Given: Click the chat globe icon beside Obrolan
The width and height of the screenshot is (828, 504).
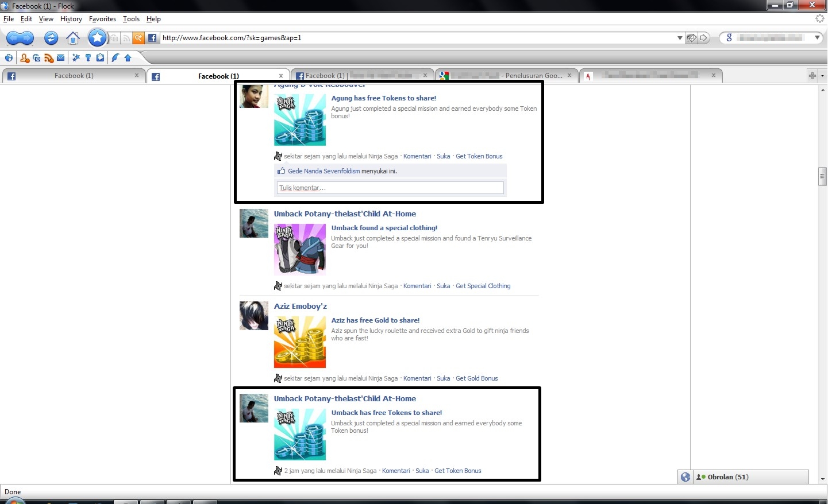Looking at the screenshot, I should (685, 477).
